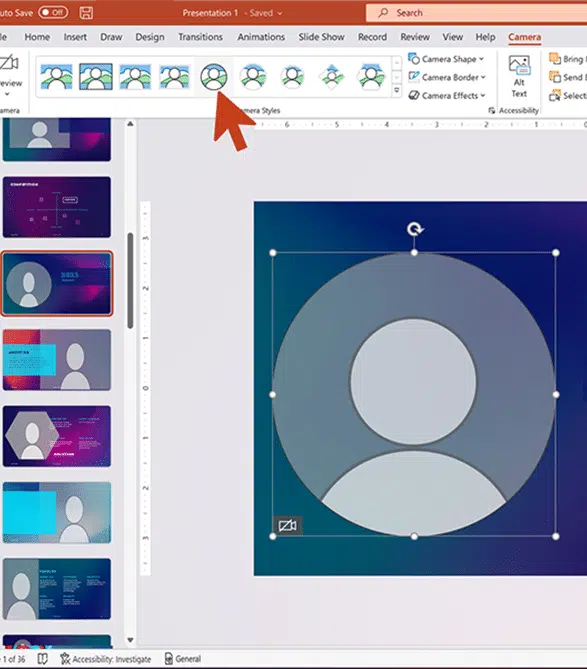Toggle the AutoSave switch

pos(53,12)
